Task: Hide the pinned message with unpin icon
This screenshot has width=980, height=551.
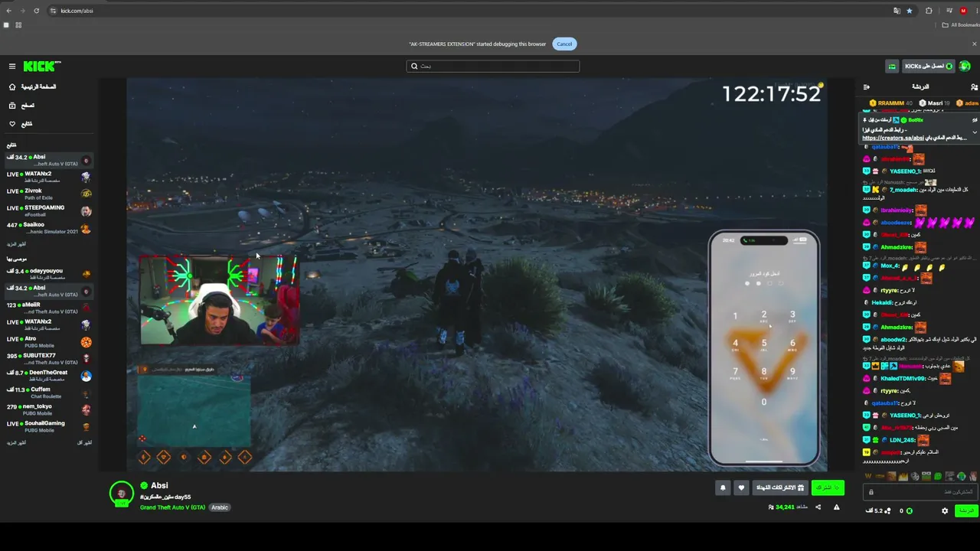Action: (975, 120)
